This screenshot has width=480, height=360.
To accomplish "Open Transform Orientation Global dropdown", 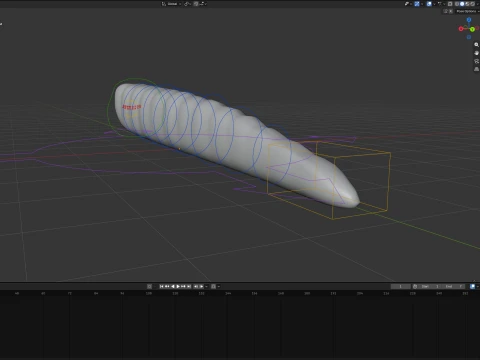I will click(x=172, y=4).
